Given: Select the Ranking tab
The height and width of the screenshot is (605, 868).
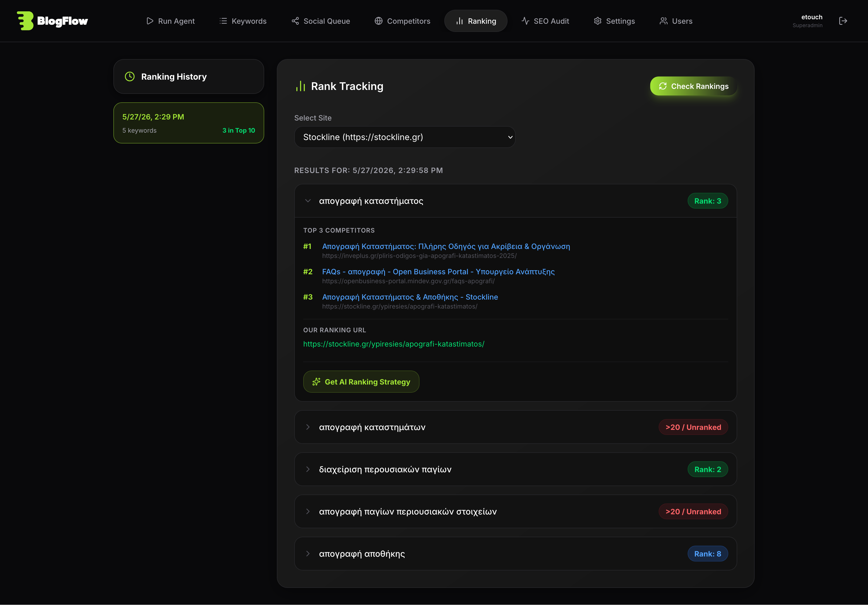Looking at the screenshot, I should click(x=476, y=21).
